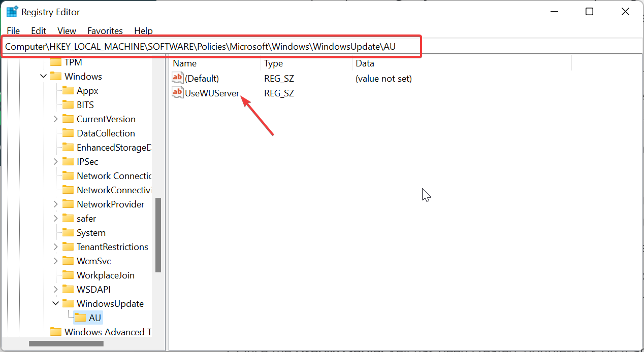Click REG_SZ type of (Default) row
Image resolution: width=644 pixels, height=352 pixels.
[x=279, y=79]
